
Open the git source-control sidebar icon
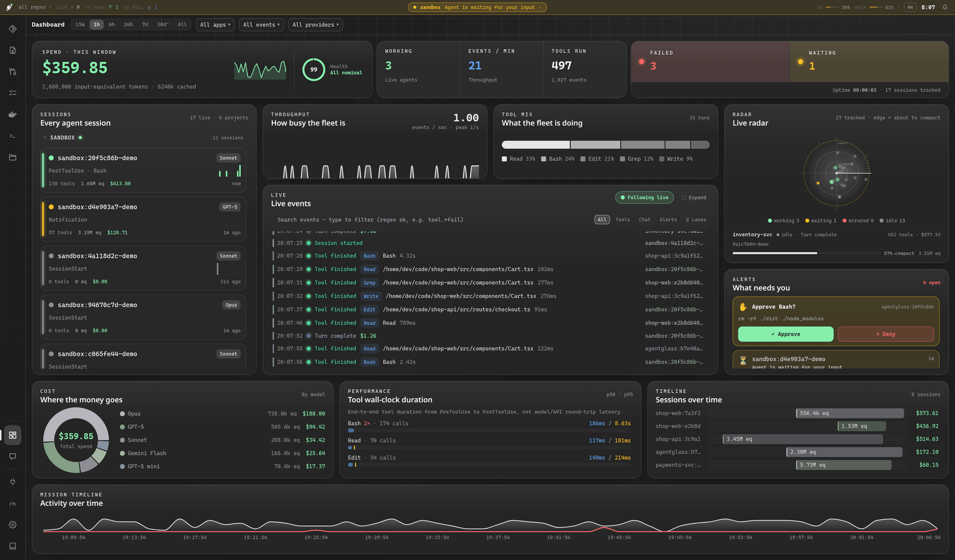tap(12, 29)
